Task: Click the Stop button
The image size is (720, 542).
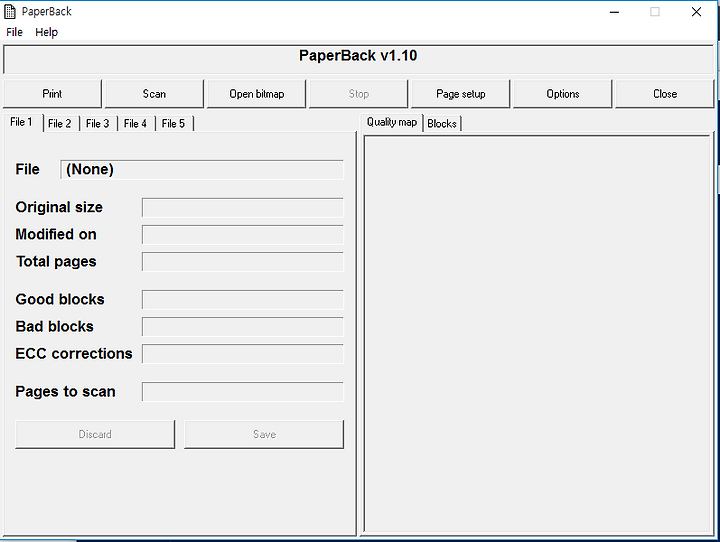Action: pos(359,94)
